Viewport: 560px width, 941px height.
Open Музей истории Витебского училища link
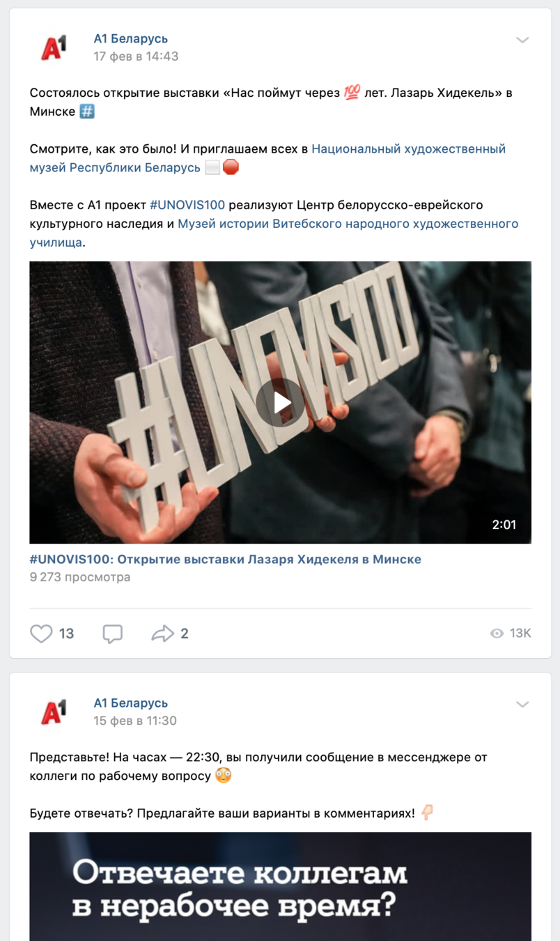coord(274,233)
